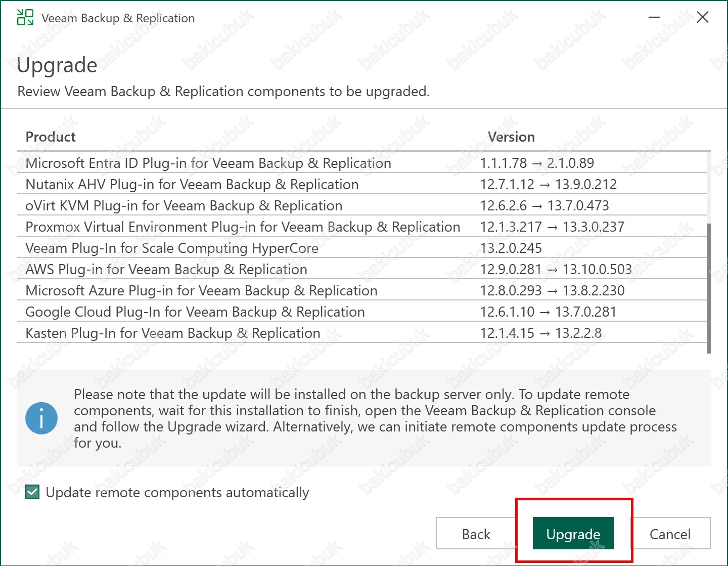Select the Microsoft Entra ID Plug-in row

tap(208, 163)
